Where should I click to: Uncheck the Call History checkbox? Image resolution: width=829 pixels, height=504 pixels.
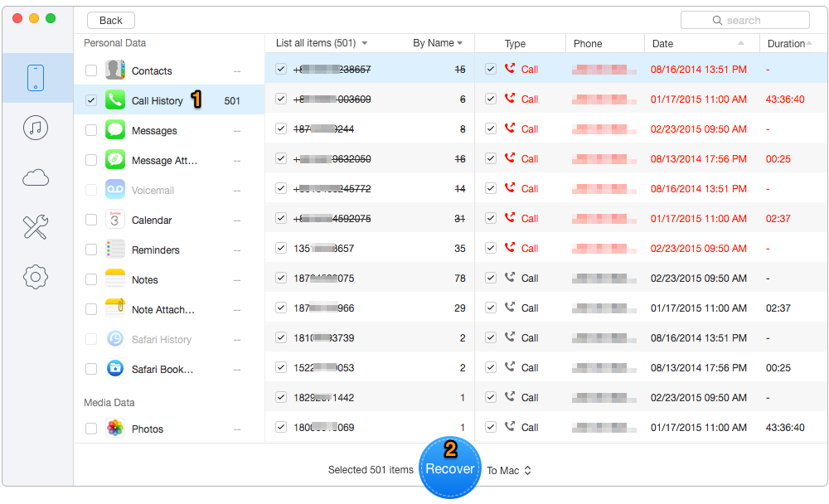click(x=91, y=100)
